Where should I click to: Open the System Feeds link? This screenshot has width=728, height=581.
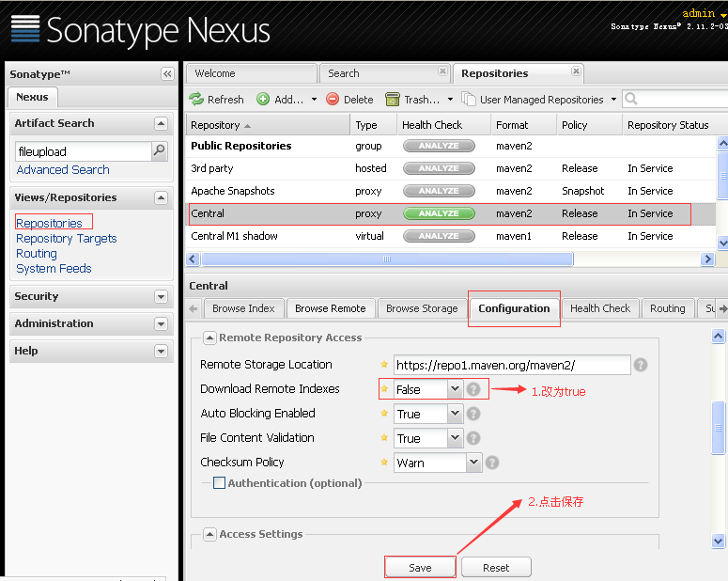tap(54, 269)
